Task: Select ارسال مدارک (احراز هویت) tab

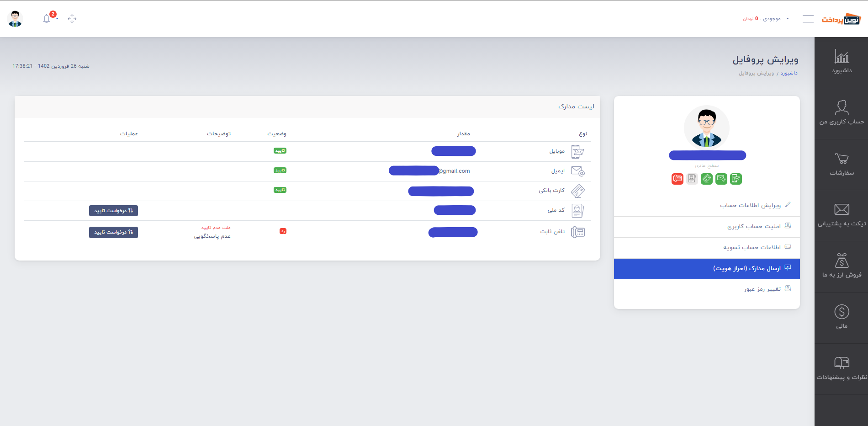Action: (x=707, y=269)
